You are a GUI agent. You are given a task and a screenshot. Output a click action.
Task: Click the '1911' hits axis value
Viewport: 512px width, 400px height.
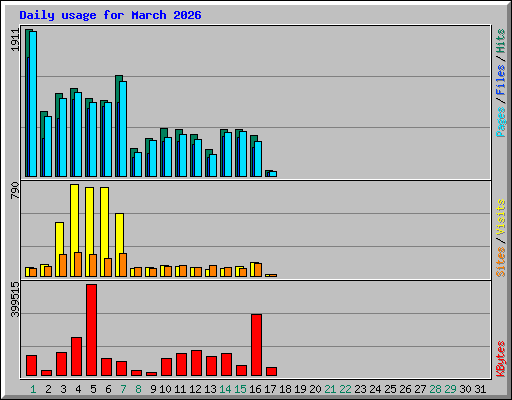click(15, 40)
